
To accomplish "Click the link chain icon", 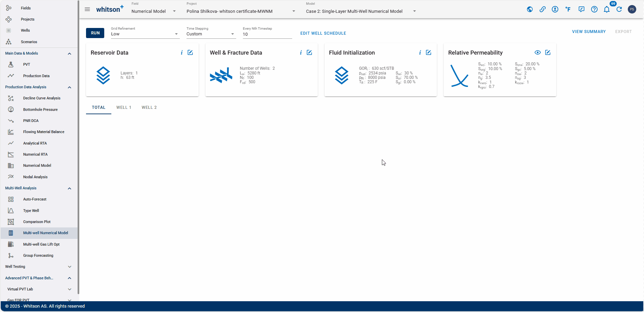I will [542, 9].
